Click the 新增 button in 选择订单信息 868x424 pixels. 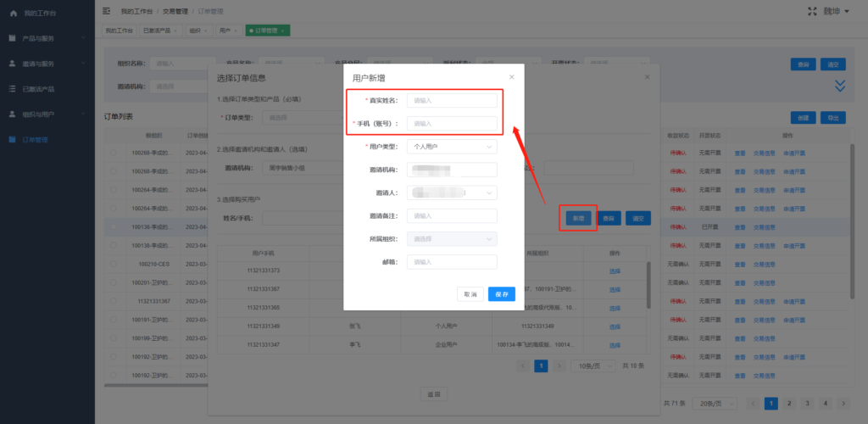tap(578, 219)
